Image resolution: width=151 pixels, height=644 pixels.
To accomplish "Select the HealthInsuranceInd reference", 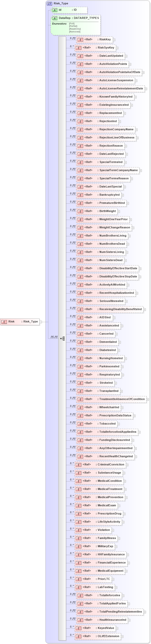I will 102,620.
